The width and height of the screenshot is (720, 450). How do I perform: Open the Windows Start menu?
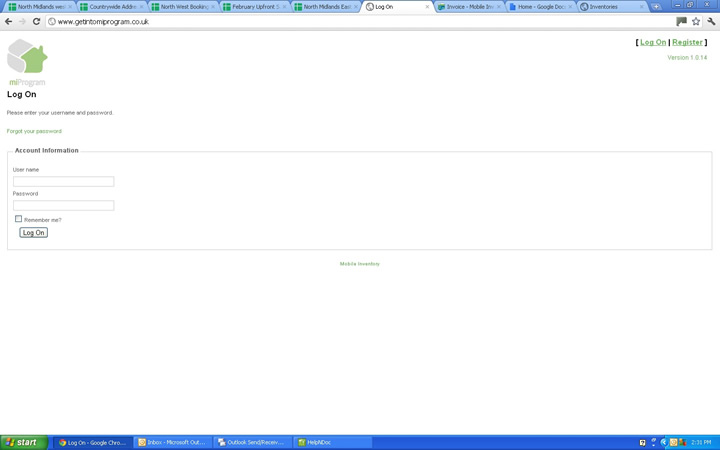point(24,442)
